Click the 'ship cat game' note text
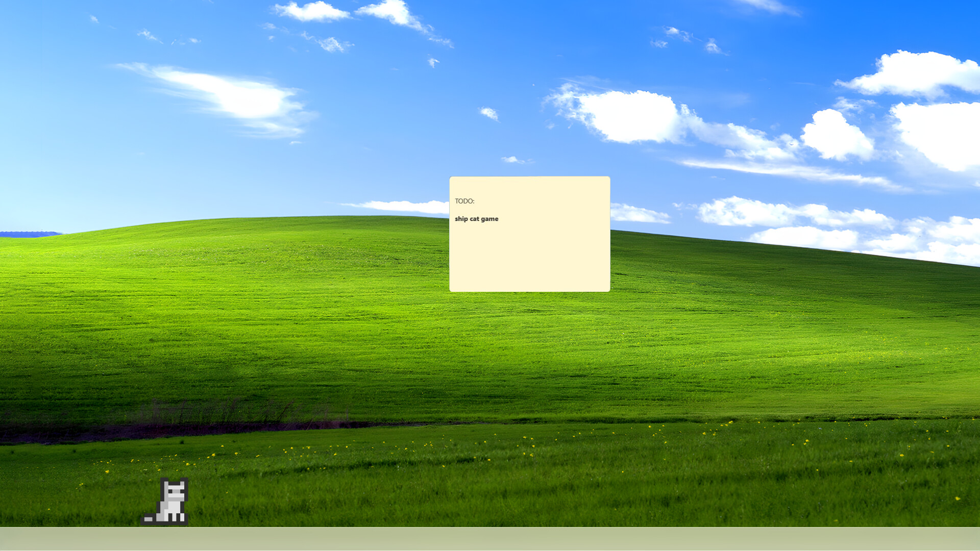 pyautogui.click(x=476, y=219)
